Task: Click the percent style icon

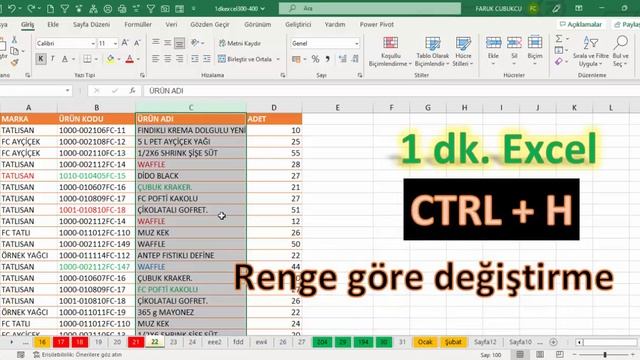Action: 316,59
